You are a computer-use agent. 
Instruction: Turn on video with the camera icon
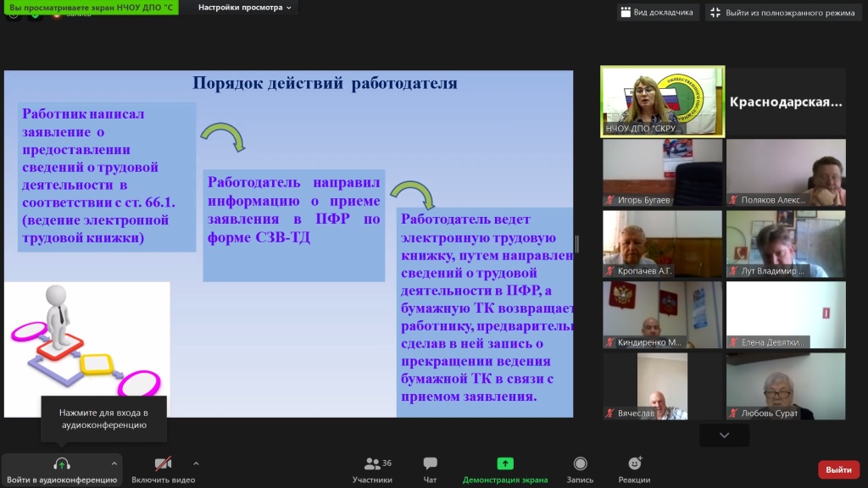[x=163, y=464]
